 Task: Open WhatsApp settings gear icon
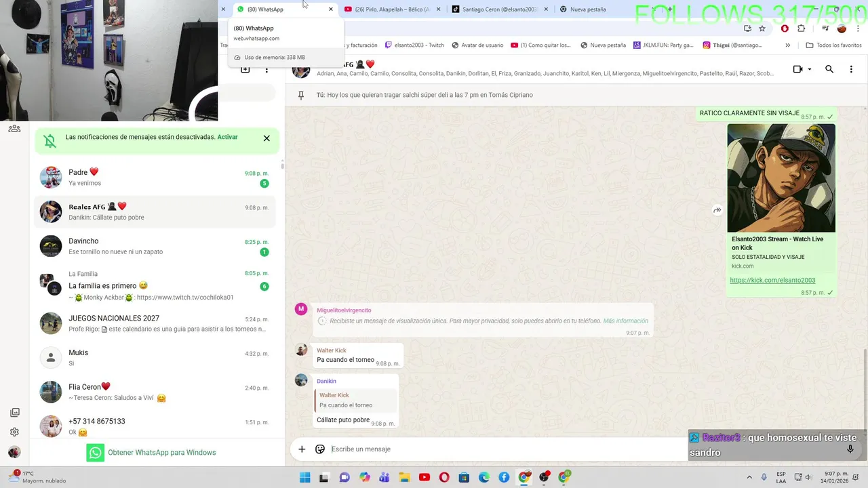(x=14, y=432)
